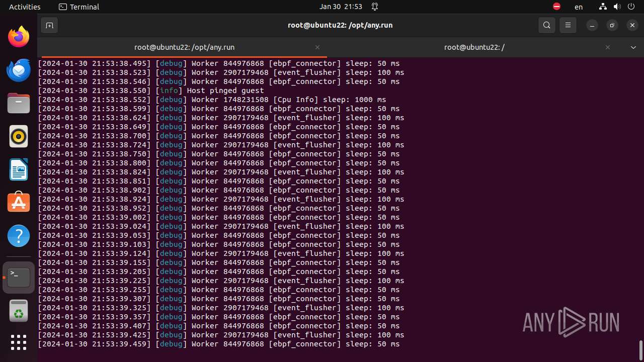Open the clock and calendar panel
The width and height of the screenshot is (644, 362).
point(341,7)
